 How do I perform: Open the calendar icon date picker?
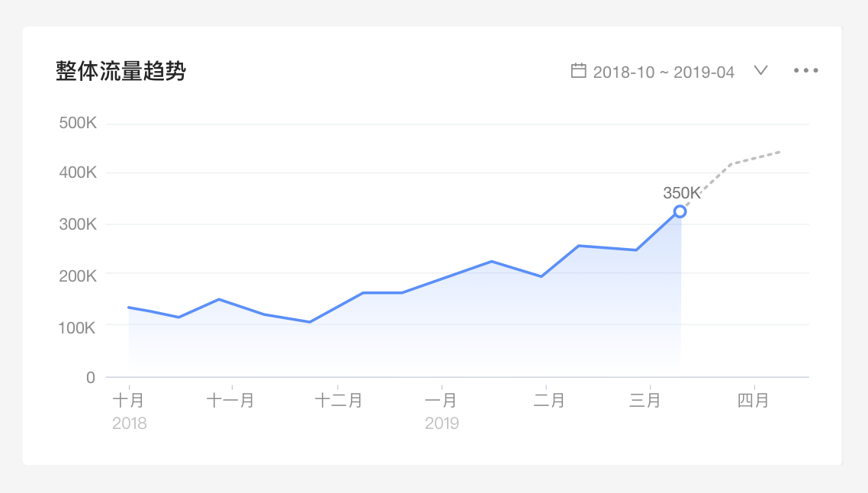(578, 71)
